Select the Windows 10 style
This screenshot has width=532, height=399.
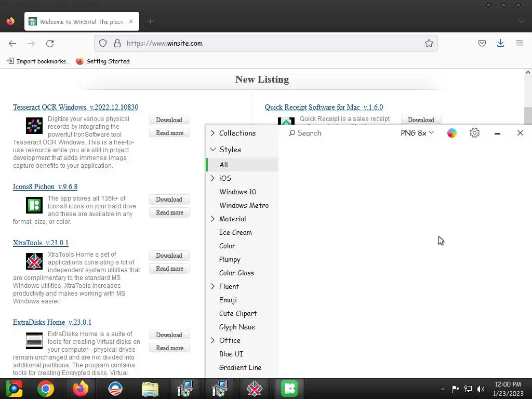(242, 192)
